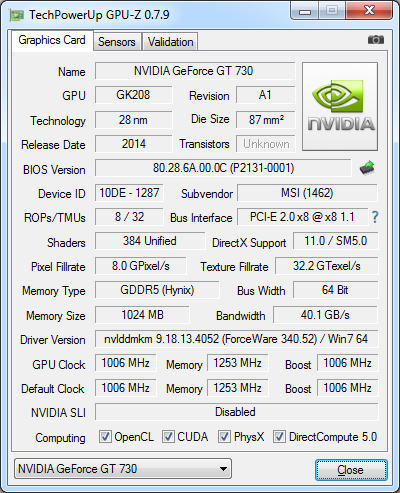This screenshot has width=400, height=493.
Task: Click the Technology field 28 nm
Action: coord(134,120)
